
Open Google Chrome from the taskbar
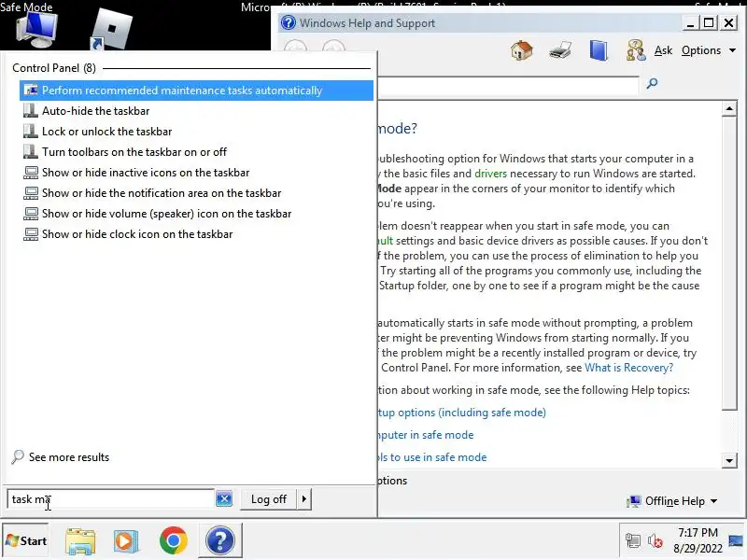pyautogui.click(x=174, y=540)
